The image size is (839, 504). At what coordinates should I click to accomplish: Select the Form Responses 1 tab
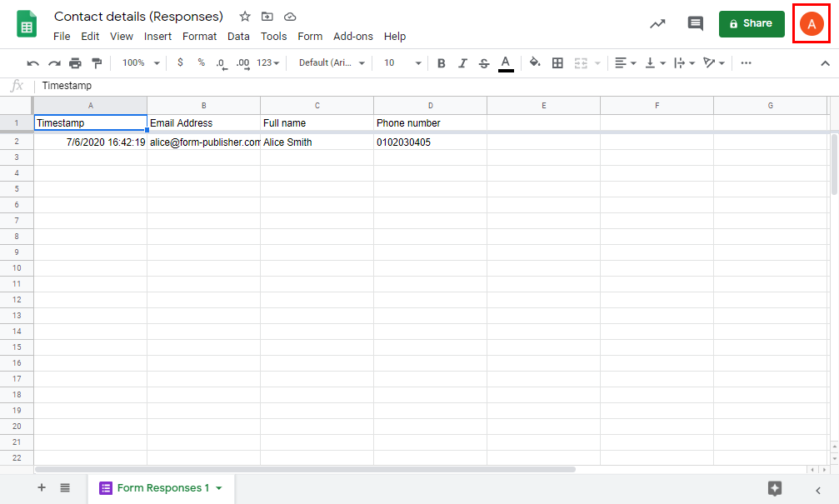pyautogui.click(x=161, y=488)
